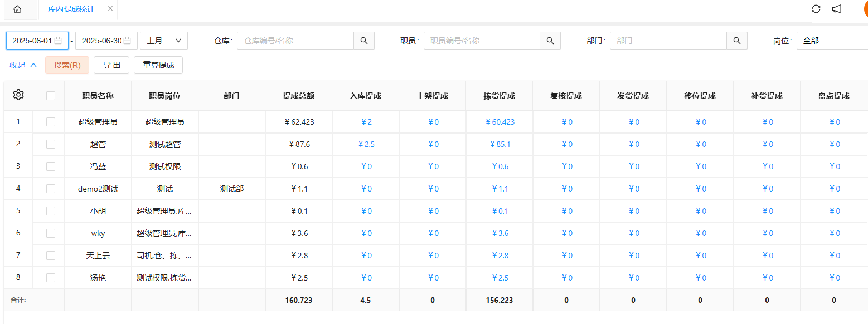Open the 上月 date range dropdown

coord(164,41)
